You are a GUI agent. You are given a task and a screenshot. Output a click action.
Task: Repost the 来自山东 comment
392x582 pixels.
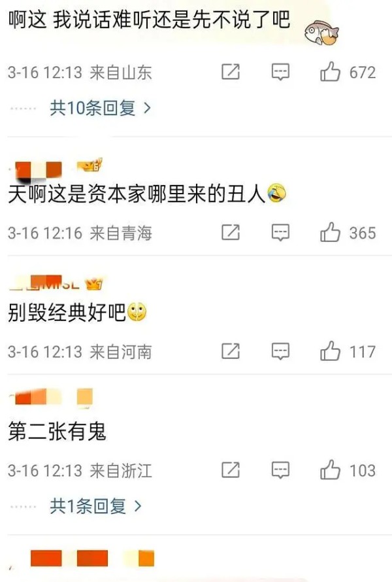coord(231,72)
